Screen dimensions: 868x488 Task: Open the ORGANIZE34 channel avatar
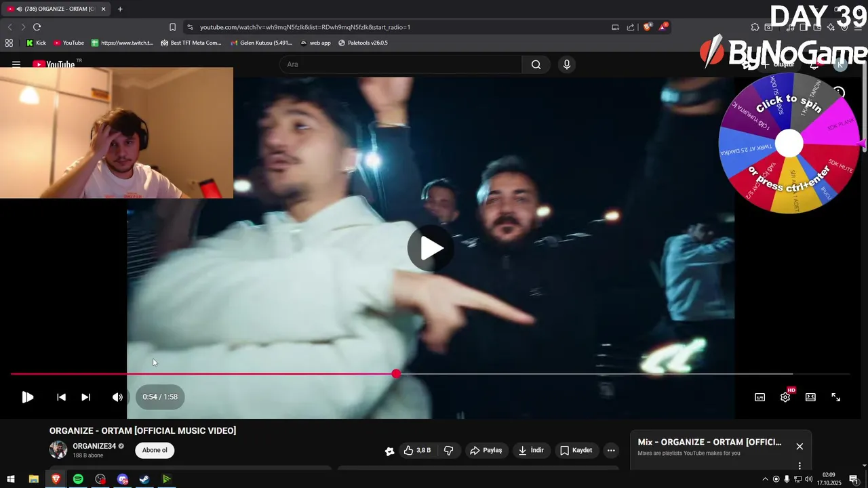click(x=58, y=449)
